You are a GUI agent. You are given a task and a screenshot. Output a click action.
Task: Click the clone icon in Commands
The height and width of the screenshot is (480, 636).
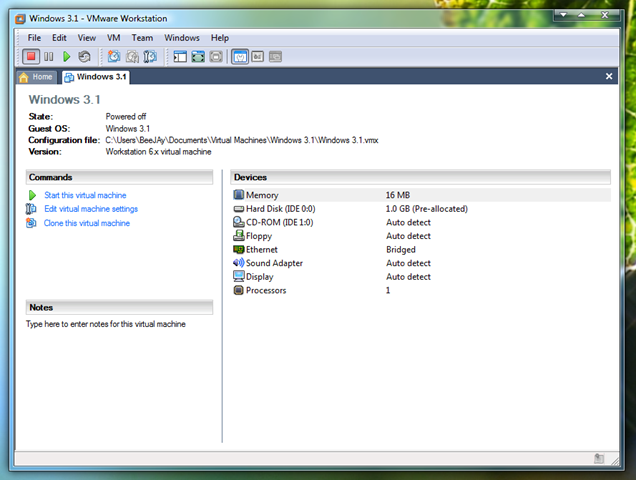31,223
